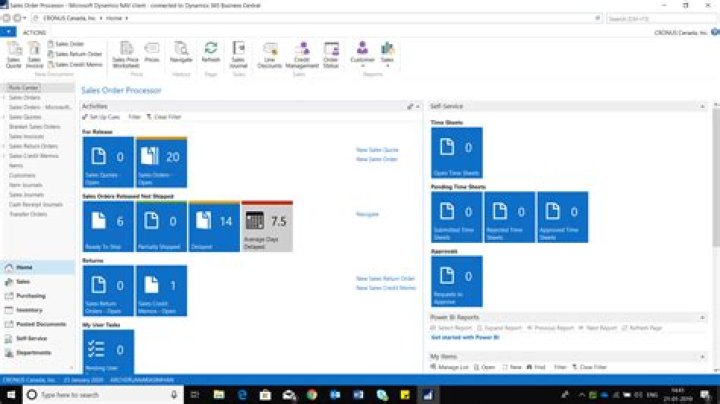Image resolution: width=720 pixels, height=404 pixels.
Task: Open the Ready To Ship tile
Action: 108,226
